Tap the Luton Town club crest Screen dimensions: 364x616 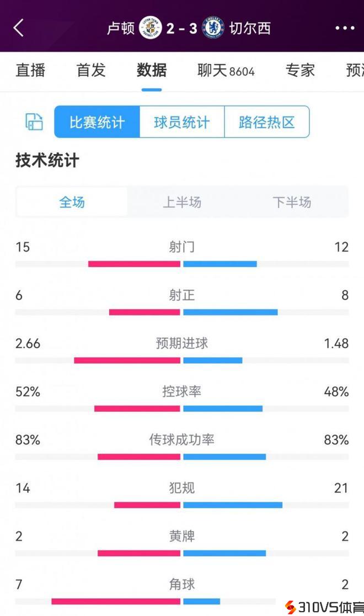(150, 28)
